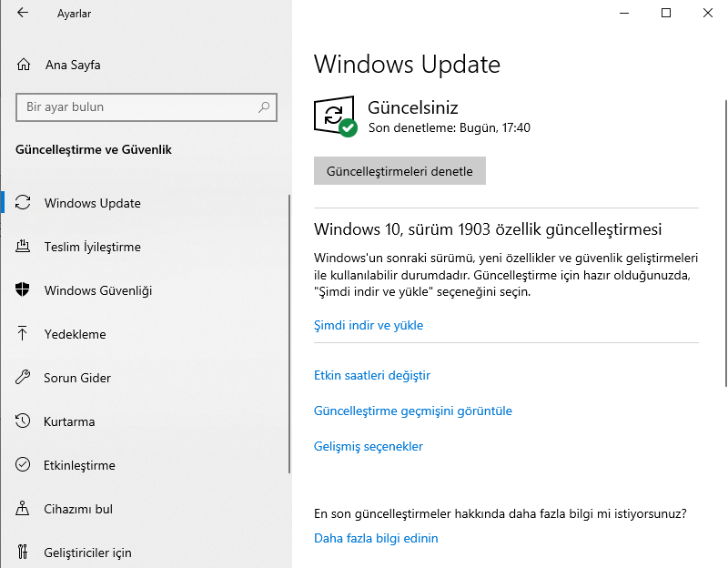Open Etkin saatleri değiştir link

(x=372, y=375)
